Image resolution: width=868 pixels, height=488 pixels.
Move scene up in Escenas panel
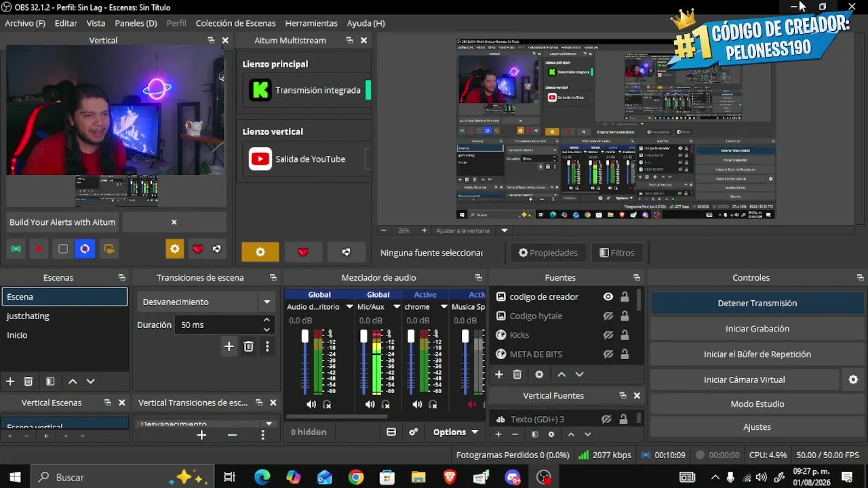[x=73, y=382]
